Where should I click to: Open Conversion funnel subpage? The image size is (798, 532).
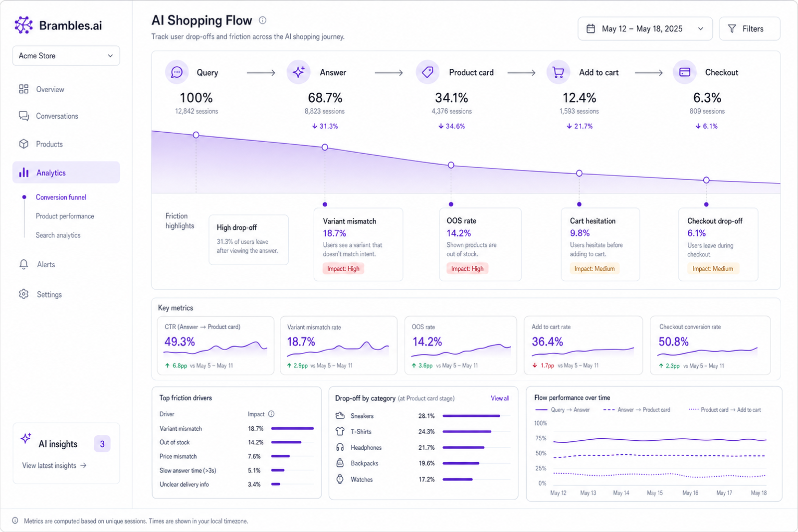61,197
